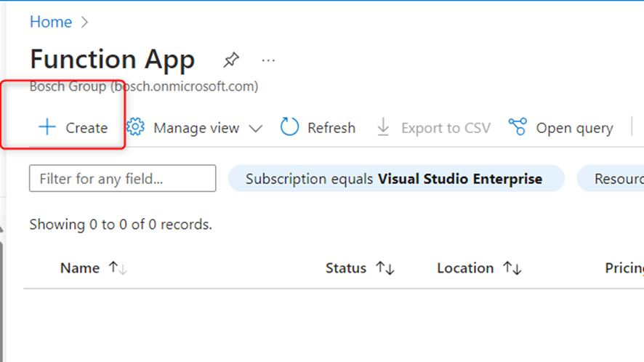The image size is (644, 362).
Task: Click the circular Refresh icon
Action: click(x=289, y=127)
